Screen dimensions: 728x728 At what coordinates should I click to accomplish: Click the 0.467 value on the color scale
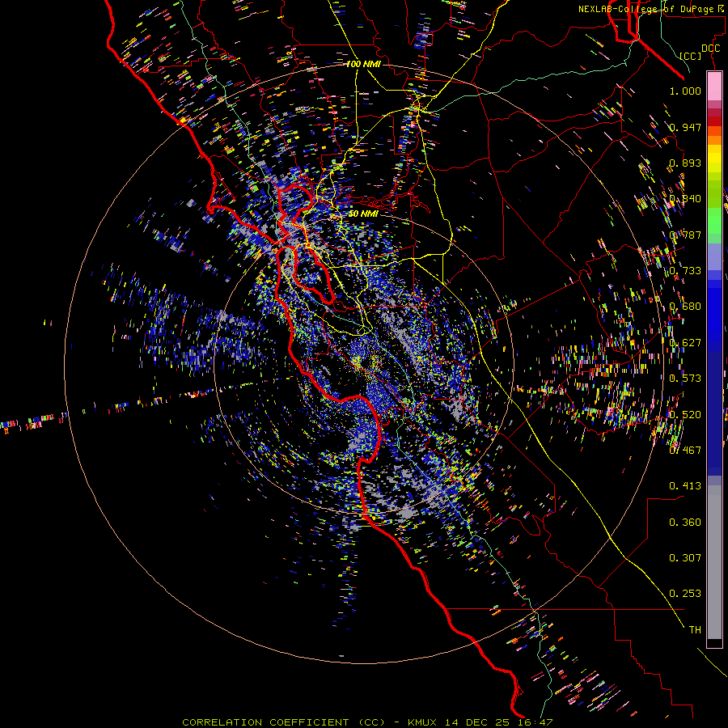tap(685, 451)
